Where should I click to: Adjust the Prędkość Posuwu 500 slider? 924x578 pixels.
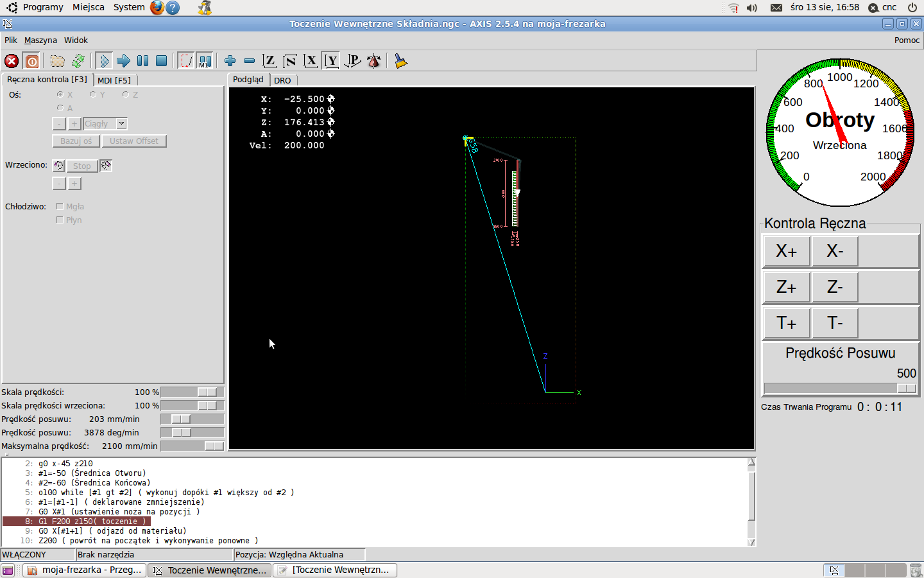point(841,388)
